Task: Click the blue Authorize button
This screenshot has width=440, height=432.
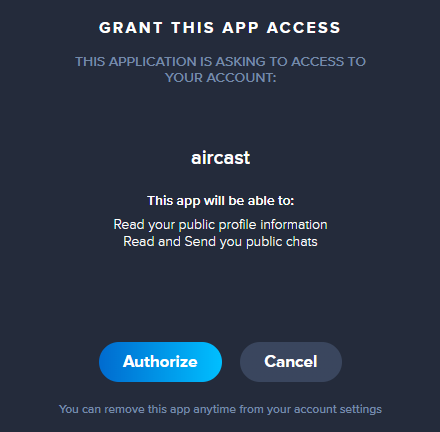Action: pos(160,362)
